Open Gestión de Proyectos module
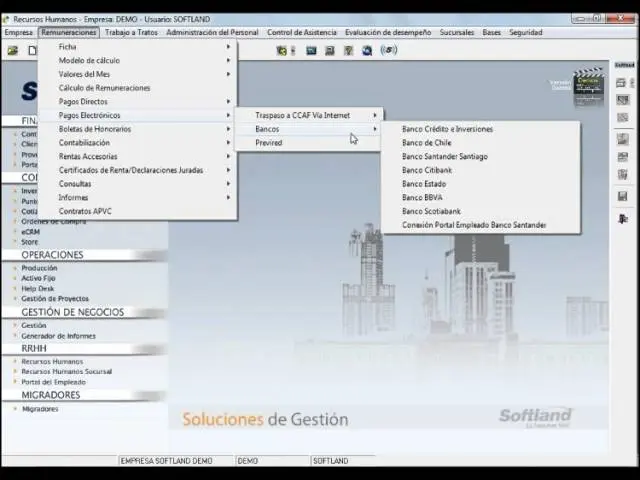This screenshot has height=480, width=640. coord(55,299)
